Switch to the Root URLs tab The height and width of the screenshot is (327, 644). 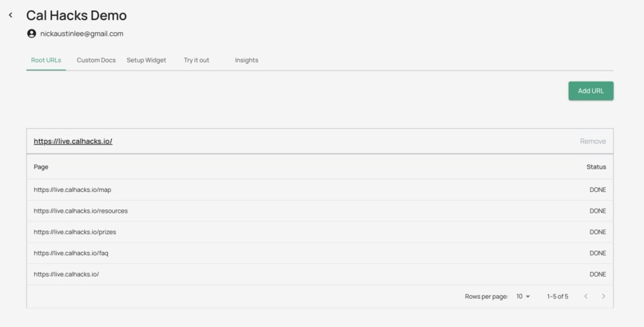(x=46, y=60)
